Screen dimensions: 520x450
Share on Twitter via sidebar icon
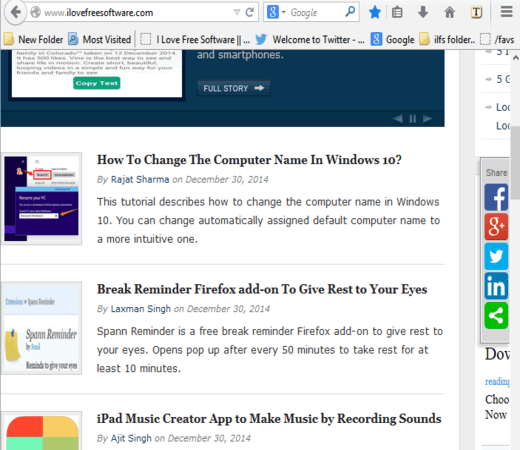pos(496,256)
